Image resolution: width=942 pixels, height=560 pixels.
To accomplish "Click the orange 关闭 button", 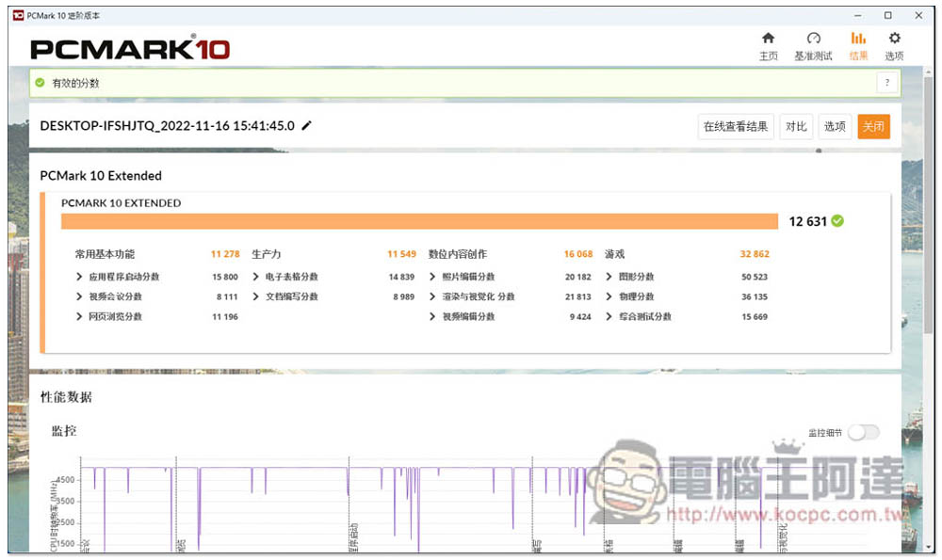I will 873,127.
